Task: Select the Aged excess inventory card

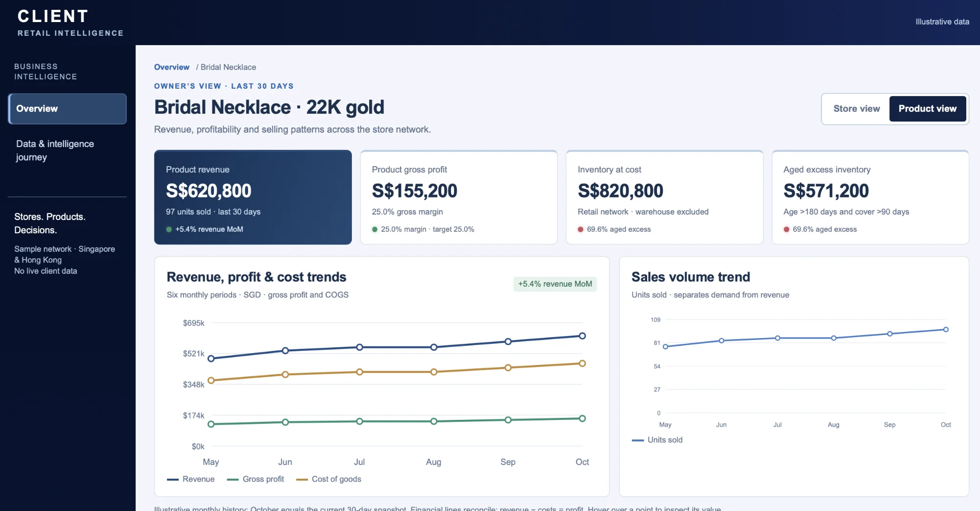Action: coord(870,197)
